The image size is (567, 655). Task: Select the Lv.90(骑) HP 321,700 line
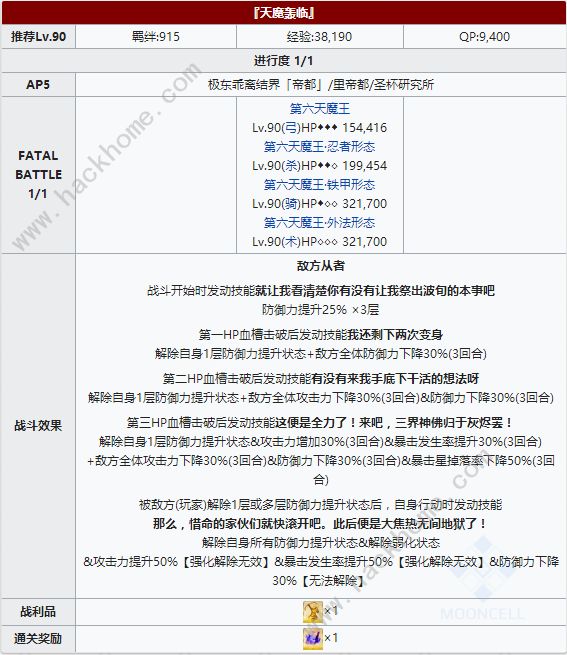pos(320,204)
